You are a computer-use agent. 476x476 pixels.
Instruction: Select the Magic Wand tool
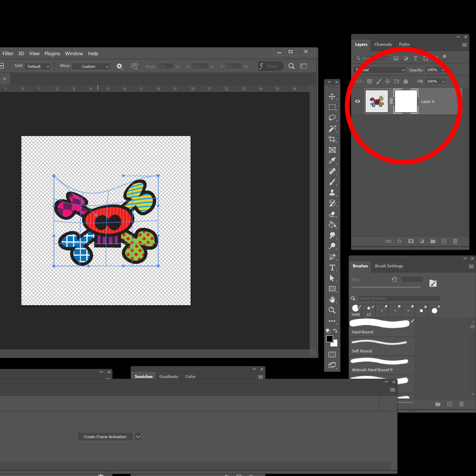pyautogui.click(x=332, y=128)
